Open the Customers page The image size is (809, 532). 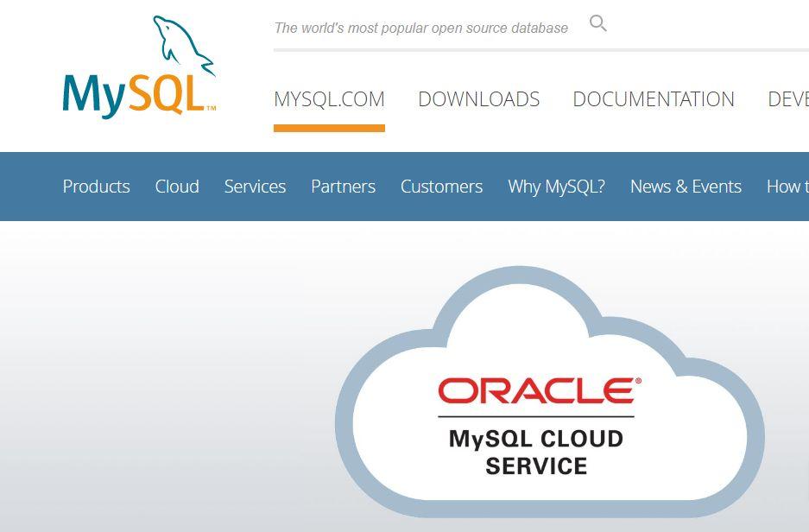pyautogui.click(x=442, y=187)
